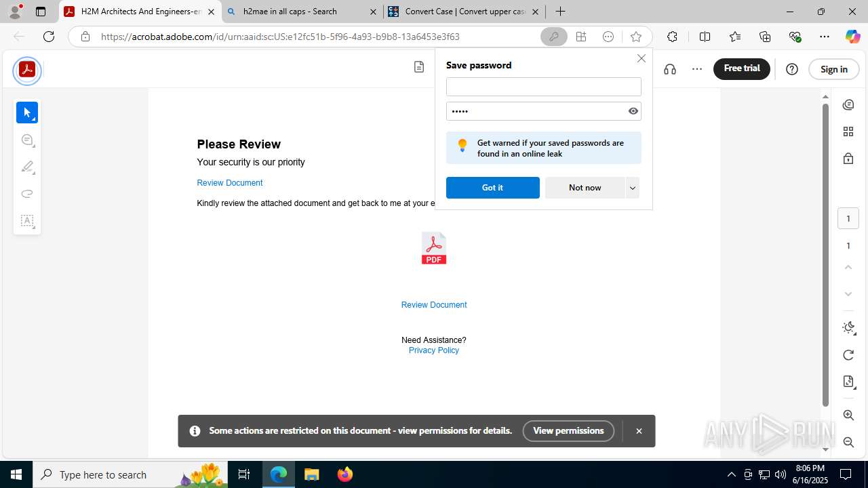
Task: Select the freehand draw loop tool
Action: 27,194
